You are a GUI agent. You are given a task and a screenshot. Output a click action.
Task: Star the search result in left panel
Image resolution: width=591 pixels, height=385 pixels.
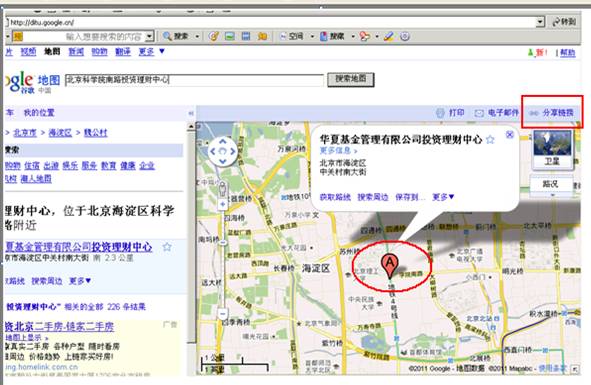(x=167, y=247)
